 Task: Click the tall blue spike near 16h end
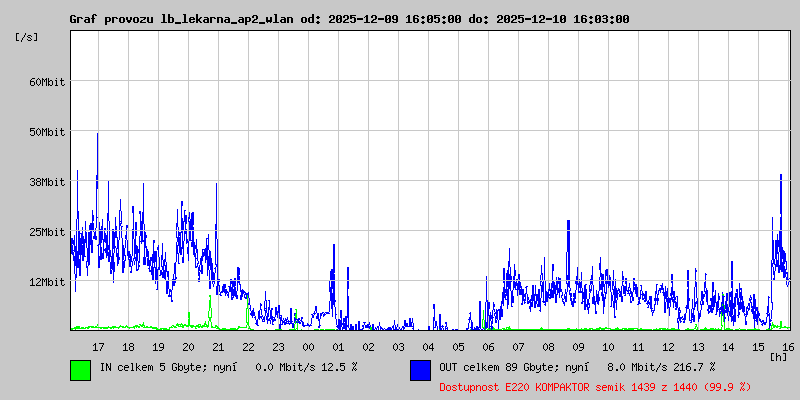tap(781, 214)
